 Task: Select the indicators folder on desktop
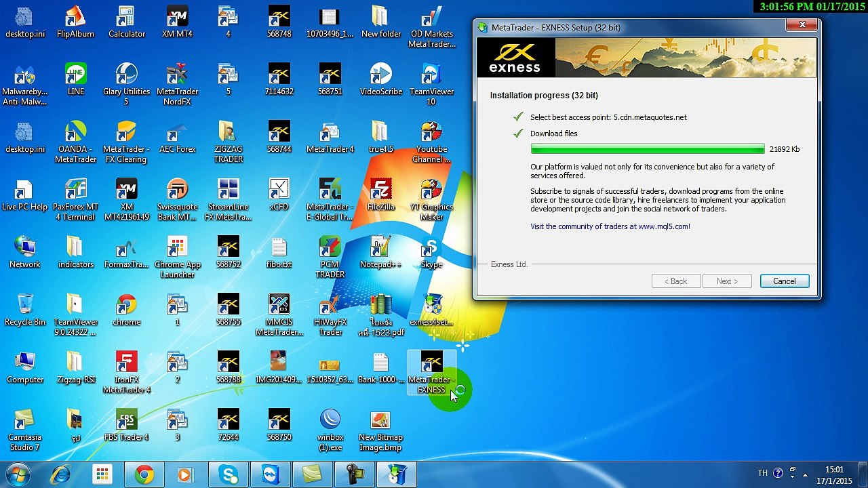[x=76, y=252]
